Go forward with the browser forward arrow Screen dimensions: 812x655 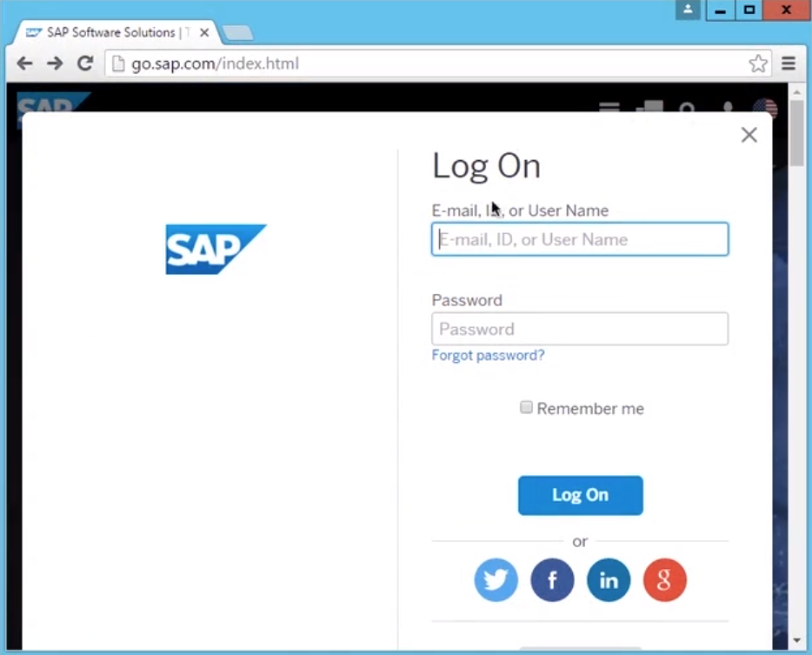tap(55, 63)
